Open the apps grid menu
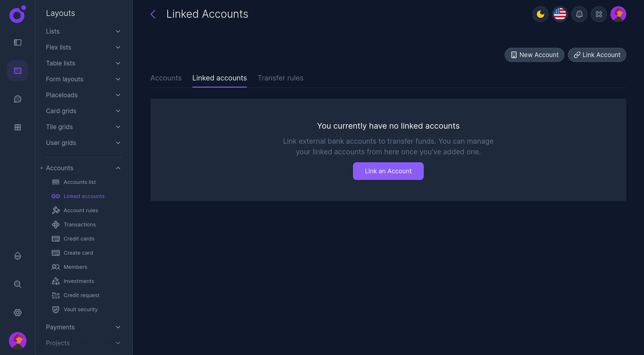Image resolution: width=644 pixels, height=355 pixels. point(599,14)
